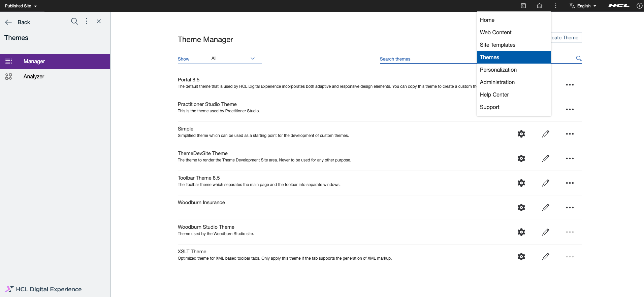
Task: Choose Web Content from navigation menu
Action: pos(514,32)
